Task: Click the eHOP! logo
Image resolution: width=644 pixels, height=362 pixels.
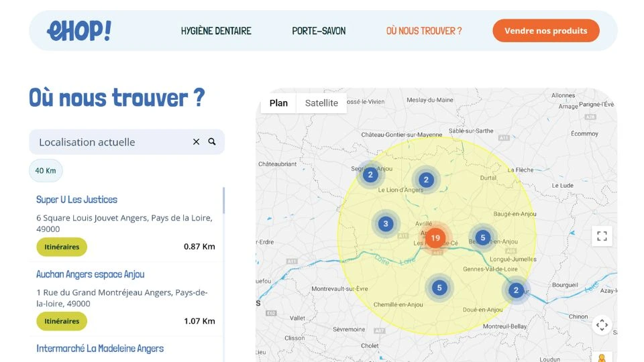Action: coord(79,31)
